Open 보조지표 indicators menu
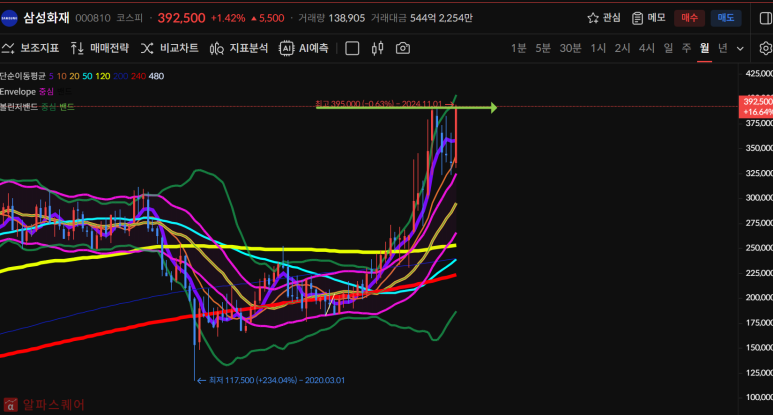Screen dimensions: 773x415 (x=31, y=48)
